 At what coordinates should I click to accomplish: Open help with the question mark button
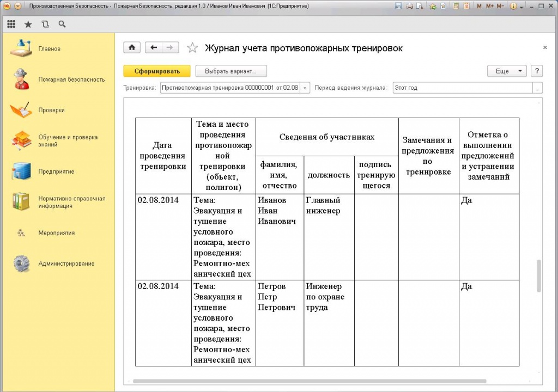click(537, 71)
